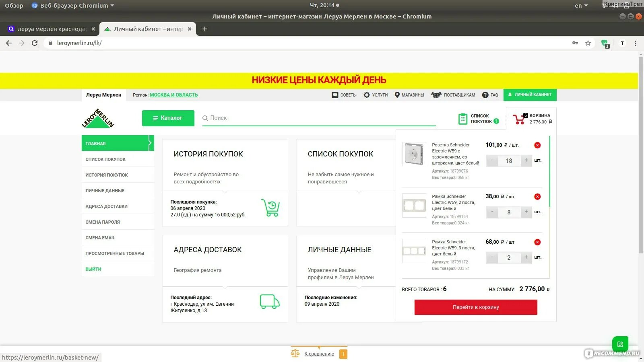
Task: Open a new browser tab
Action: 204,29
